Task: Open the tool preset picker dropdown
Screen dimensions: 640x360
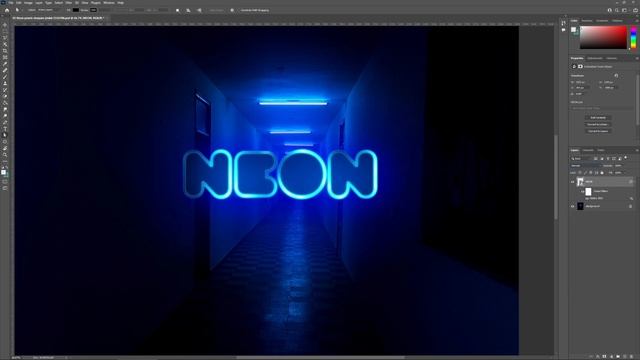Action: click(17, 10)
